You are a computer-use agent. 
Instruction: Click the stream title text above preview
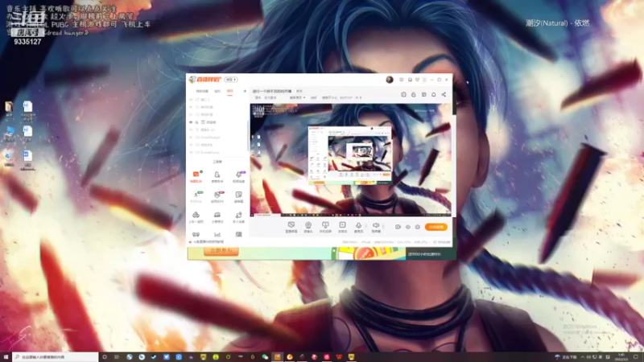(272, 91)
